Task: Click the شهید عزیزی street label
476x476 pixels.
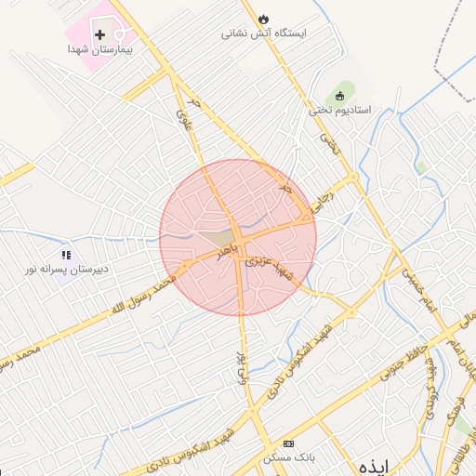Action: click(269, 268)
